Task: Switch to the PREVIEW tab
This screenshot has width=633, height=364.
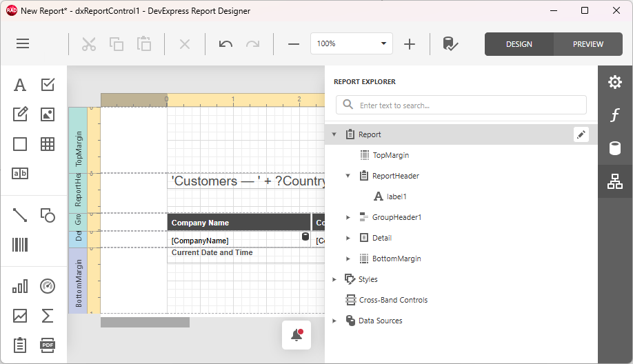Action: point(587,44)
